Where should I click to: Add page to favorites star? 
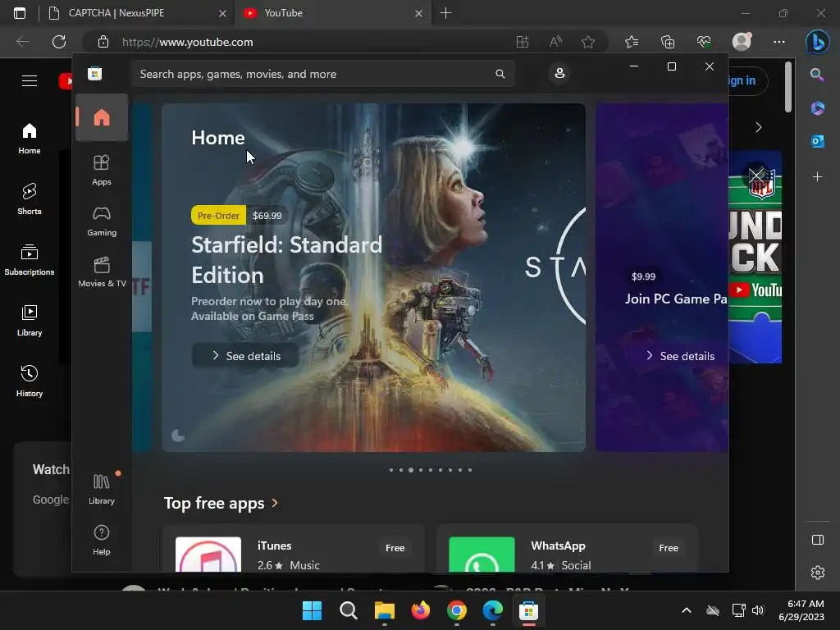coord(588,42)
